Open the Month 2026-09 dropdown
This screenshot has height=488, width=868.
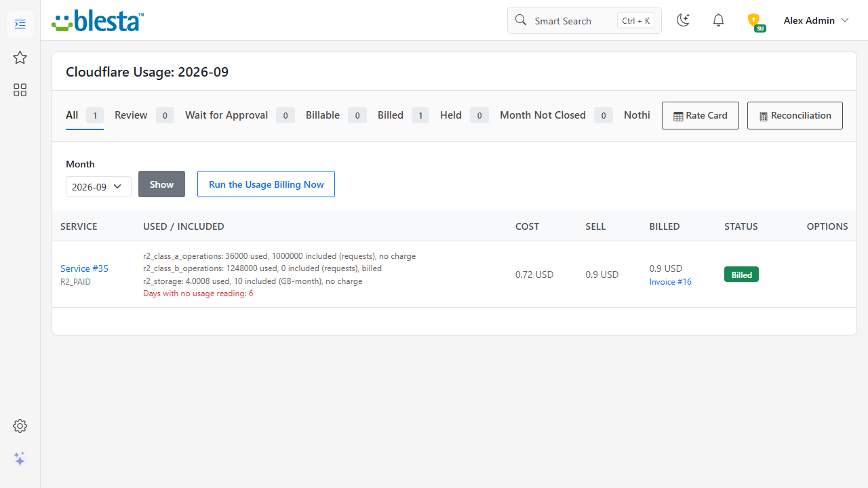coord(98,187)
